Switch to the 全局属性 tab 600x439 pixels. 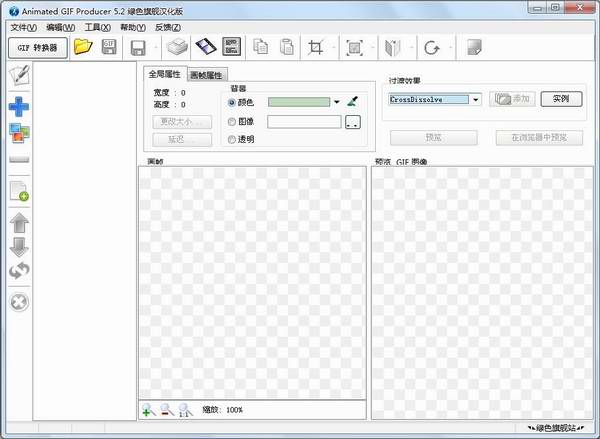pos(165,74)
